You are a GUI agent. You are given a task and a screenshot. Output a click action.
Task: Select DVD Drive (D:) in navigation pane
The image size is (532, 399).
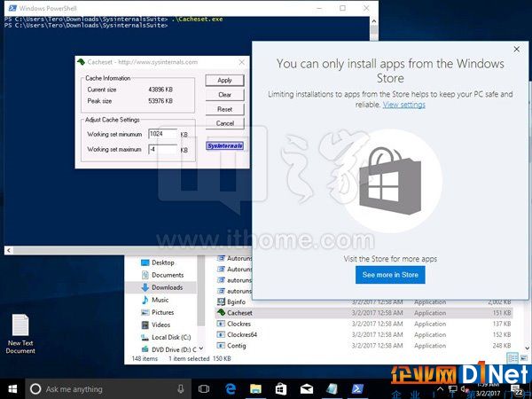coord(174,349)
